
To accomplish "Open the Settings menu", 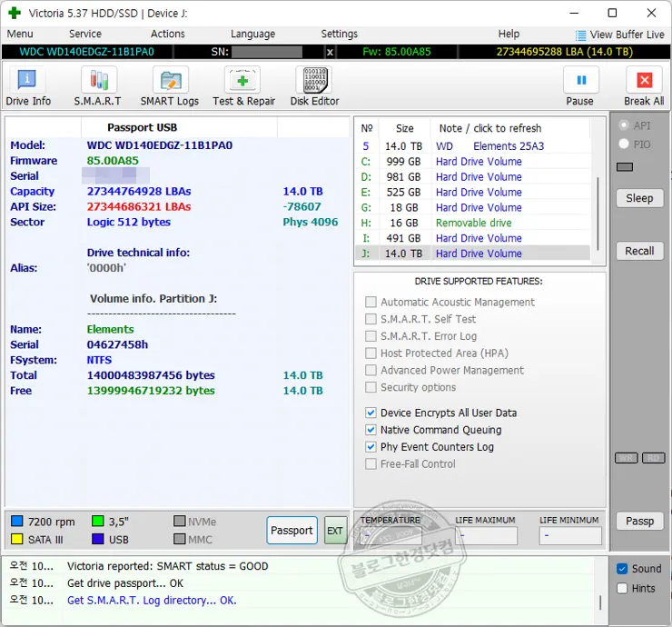I will click(339, 34).
